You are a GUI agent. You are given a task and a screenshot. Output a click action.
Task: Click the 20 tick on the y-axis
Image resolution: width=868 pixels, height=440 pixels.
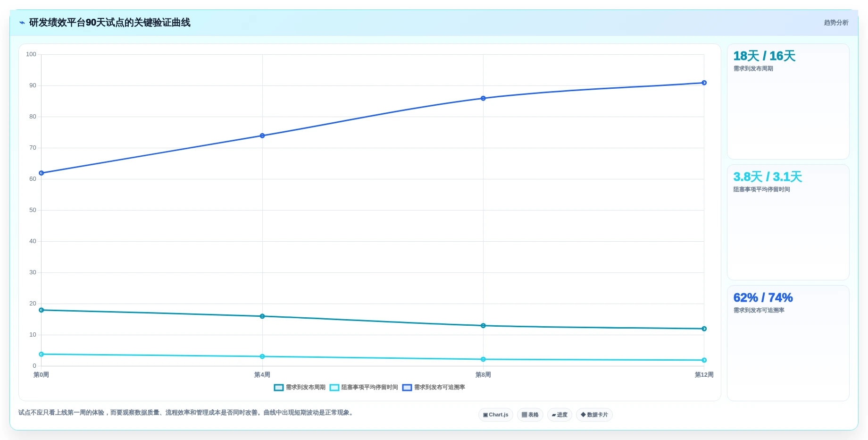click(x=33, y=304)
